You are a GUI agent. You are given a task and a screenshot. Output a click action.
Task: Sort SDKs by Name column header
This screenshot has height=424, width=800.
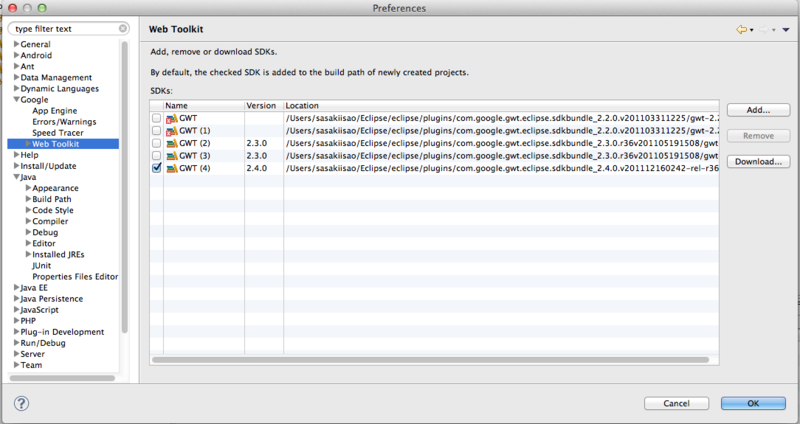point(204,106)
